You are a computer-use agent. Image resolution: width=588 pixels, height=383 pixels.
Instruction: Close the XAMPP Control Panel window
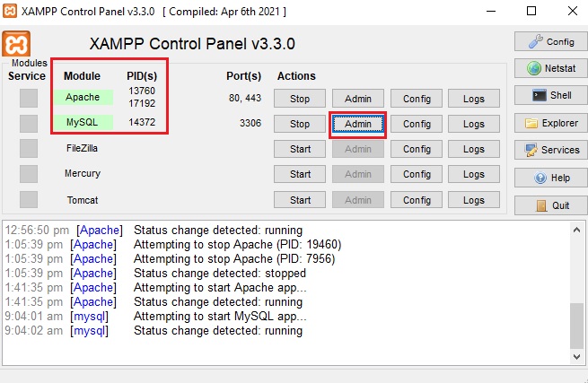click(x=573, y=11)
